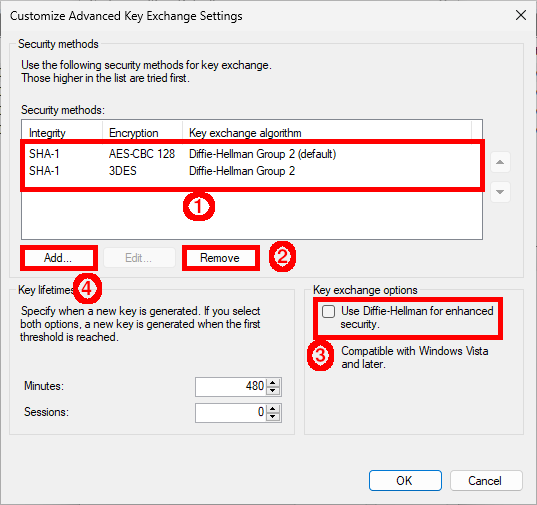Image resolution: width=537 pixels, height=505 pixels.
Task: Click the Key exchange algorithm column header
Action: [x=327, y=133]
